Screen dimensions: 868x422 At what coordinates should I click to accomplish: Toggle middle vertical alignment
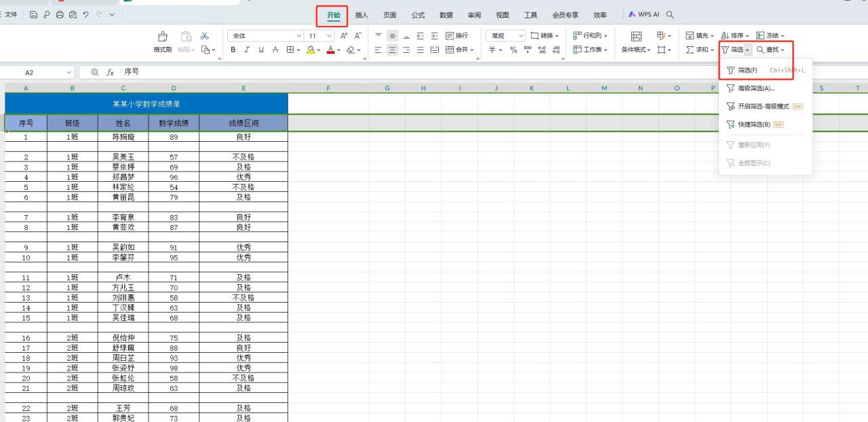pyautogui.click(x=392, y=36)
